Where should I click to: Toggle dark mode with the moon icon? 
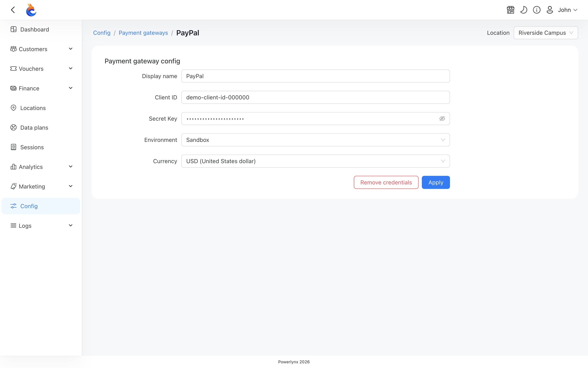[524, 10]
